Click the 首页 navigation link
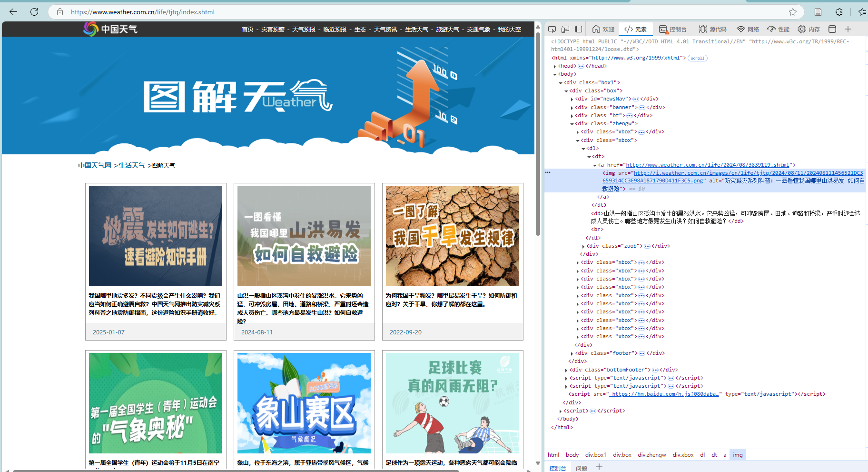This screenshot has height=472, width=868. (x=247, y=30)
